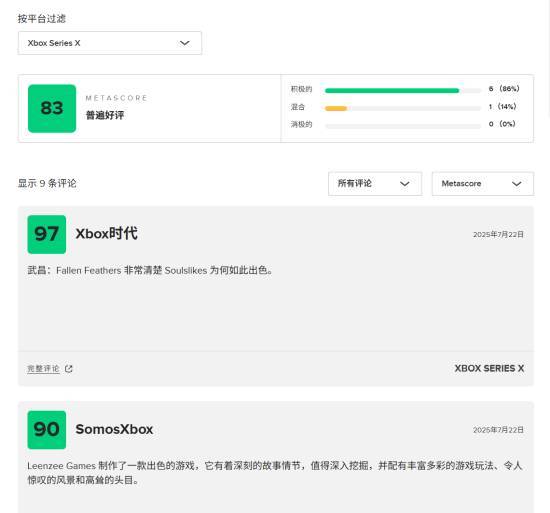
Task: Click the Leenzee Games review quote text
Action: coord(275,473)
